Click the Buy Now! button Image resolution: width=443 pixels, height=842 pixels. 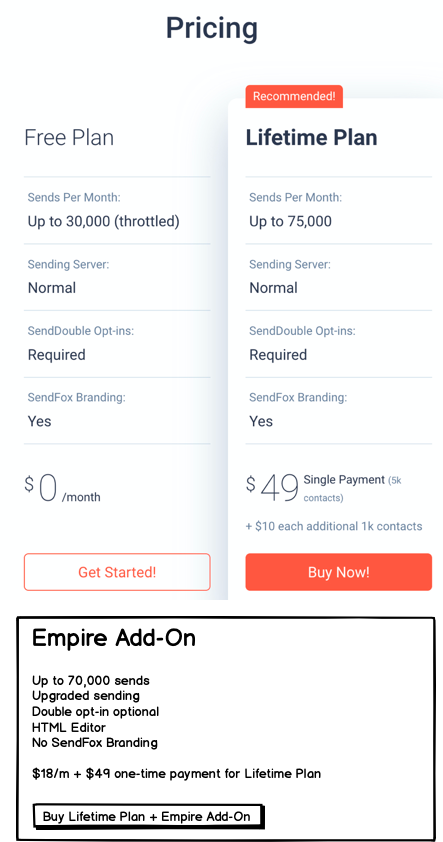point(338,572)
